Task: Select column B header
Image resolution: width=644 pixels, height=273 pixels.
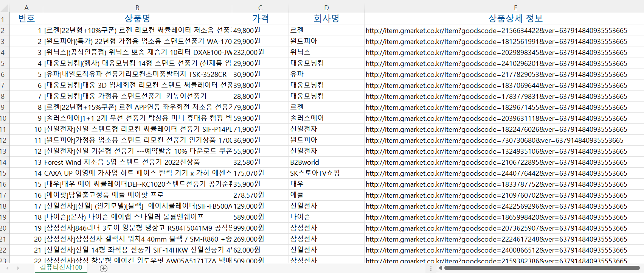Action: (137, 8)
